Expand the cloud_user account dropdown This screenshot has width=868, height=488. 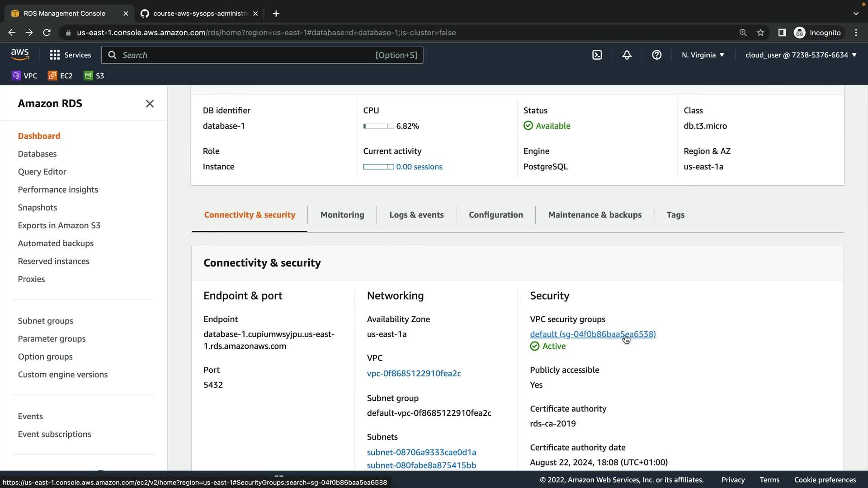tap(801, 55)
